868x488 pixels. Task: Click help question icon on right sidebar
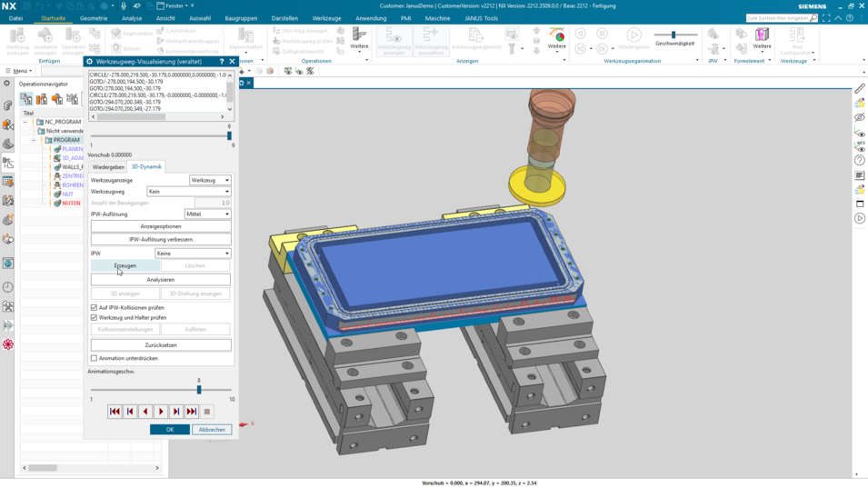click(x=859, y=161)
